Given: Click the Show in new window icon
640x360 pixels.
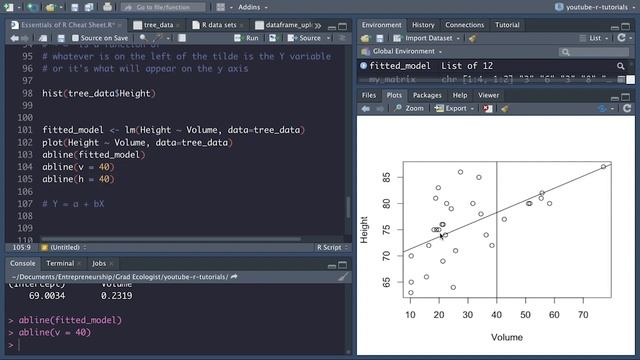Looking at the screenshot, I should (43, 38).
